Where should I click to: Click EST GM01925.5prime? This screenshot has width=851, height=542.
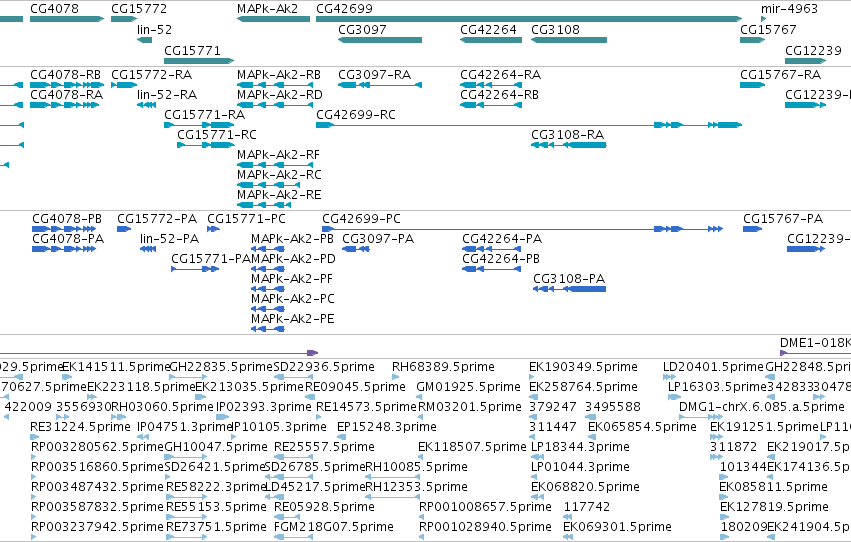click(x=468, y=387)
